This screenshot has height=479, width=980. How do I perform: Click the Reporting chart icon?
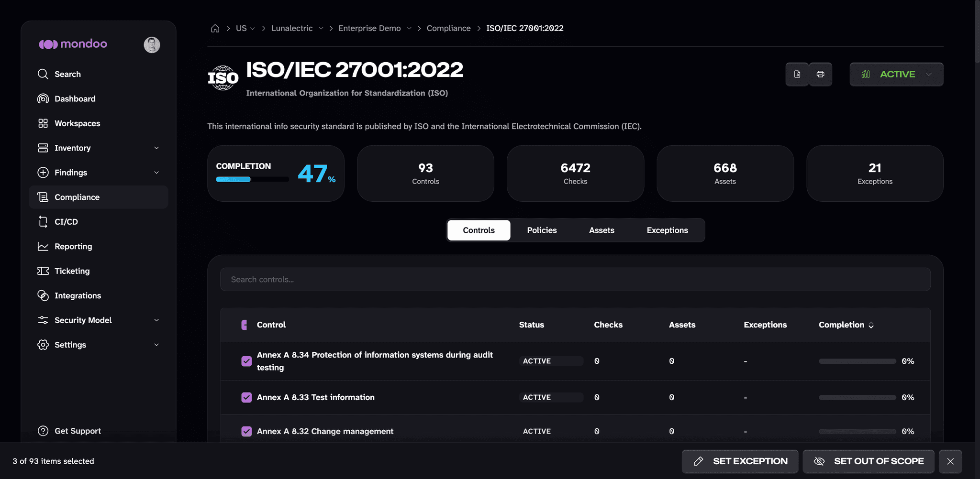[x=43, y=246]
